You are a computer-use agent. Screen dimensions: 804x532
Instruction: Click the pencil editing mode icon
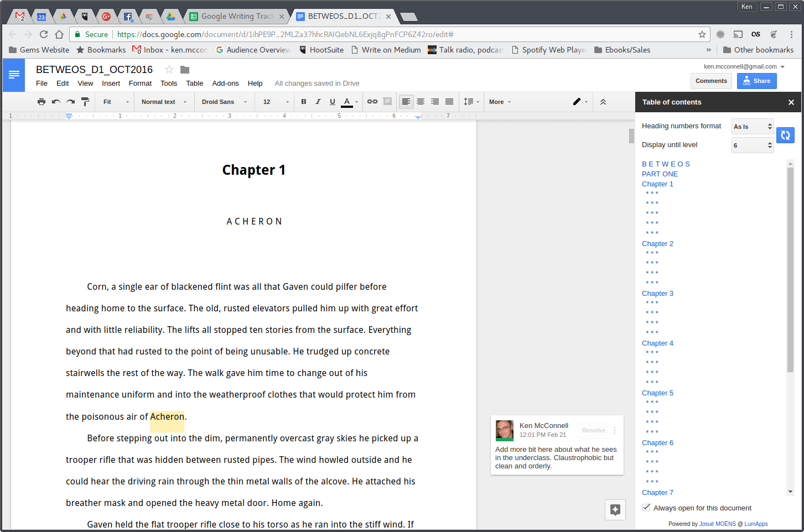(x=575, y=102)
